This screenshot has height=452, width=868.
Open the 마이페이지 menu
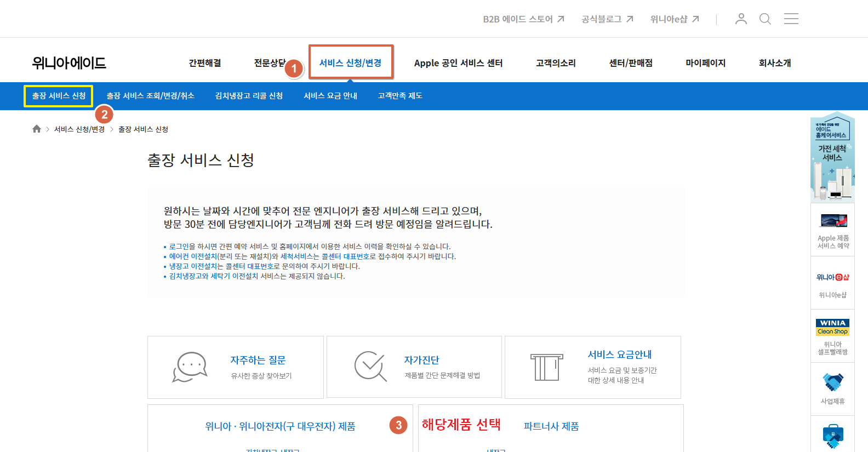(x=706, y=63)
